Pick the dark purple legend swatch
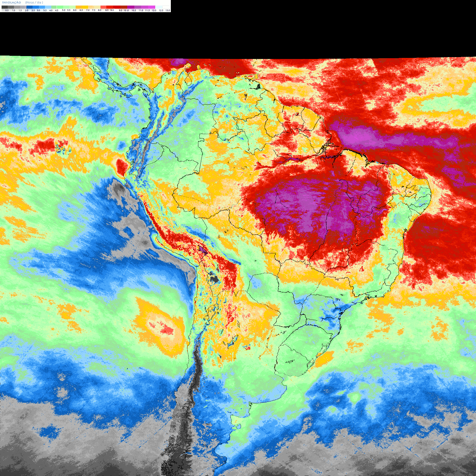Viewport: 476px width, 476px height. click(131, 7)
